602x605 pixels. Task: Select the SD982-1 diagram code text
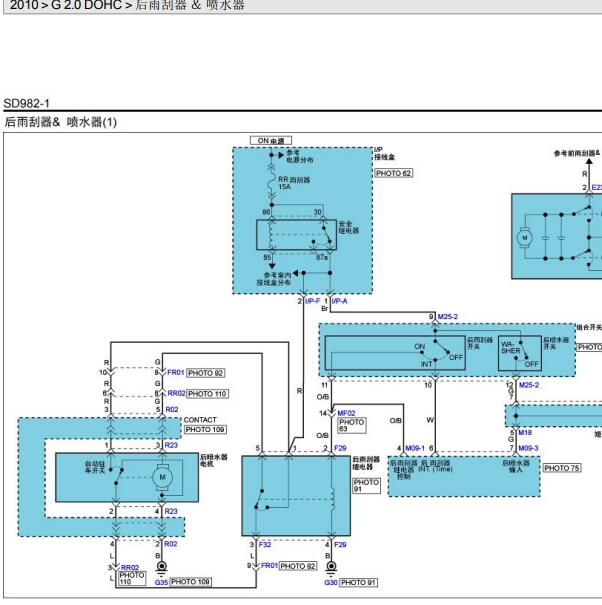27,103
